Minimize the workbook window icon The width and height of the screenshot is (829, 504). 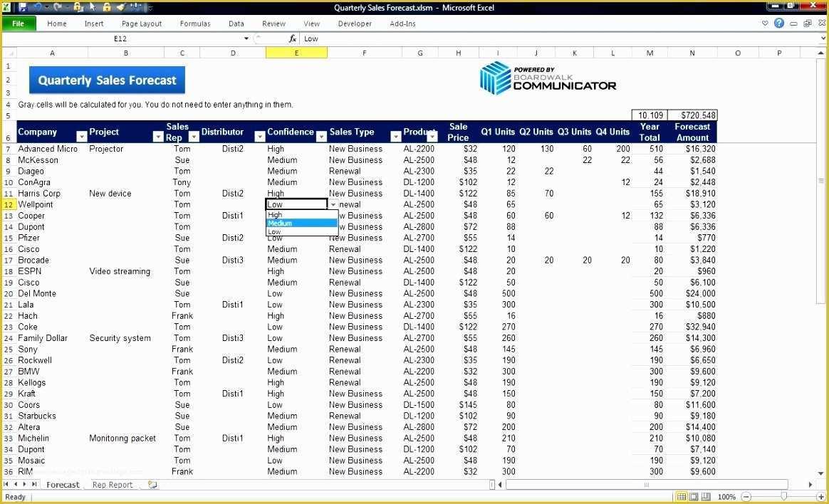pos(793,23)
